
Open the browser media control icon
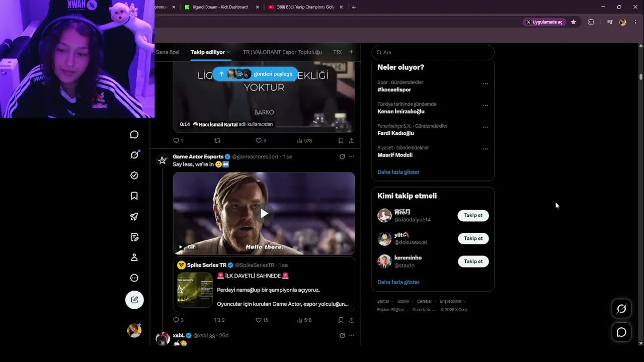pyautogui.click(x=610, y=22)
